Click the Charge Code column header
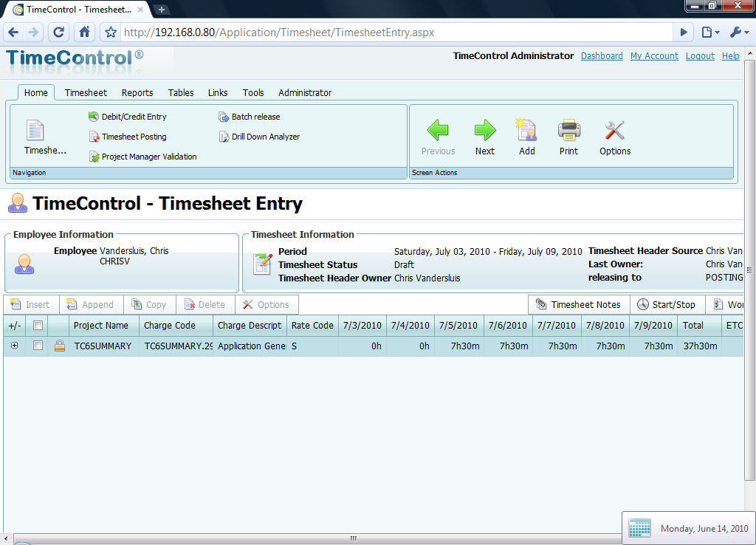 [176, 326]
